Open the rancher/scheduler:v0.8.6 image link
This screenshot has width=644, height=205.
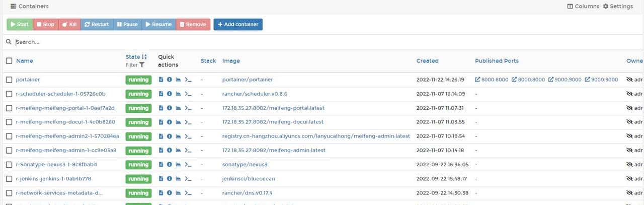point(255,94)
